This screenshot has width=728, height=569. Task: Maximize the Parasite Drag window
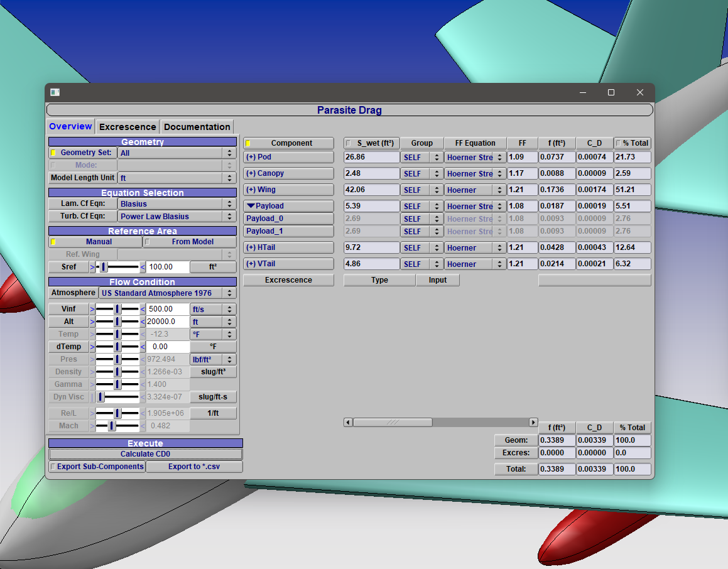coord(611,92)
